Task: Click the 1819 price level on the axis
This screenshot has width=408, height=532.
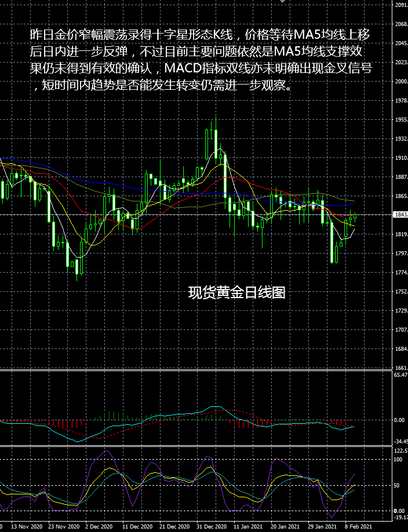Action: [x=401, y=234]
